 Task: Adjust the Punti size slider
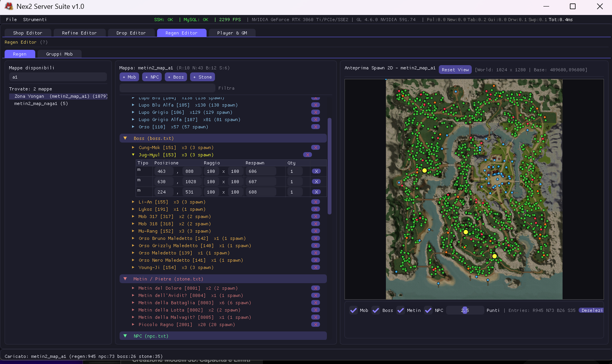point(465,310)
